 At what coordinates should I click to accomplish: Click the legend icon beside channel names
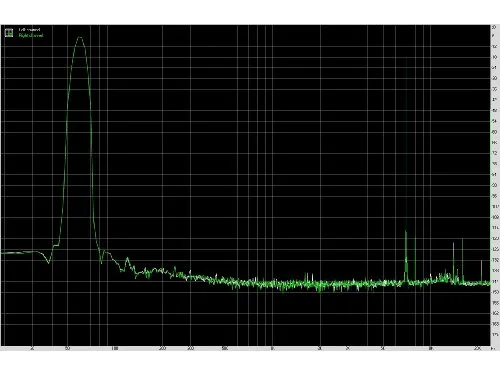(9, 32)
